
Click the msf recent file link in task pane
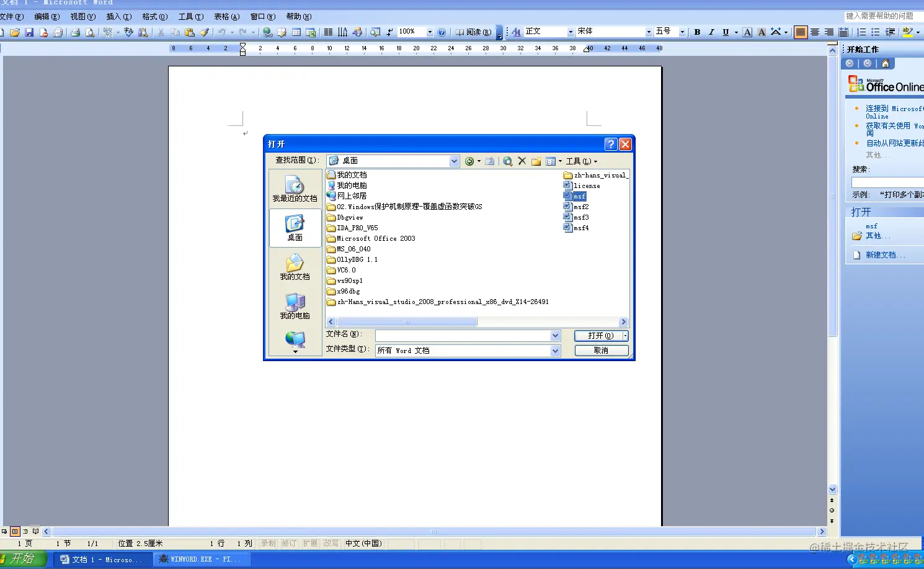coord(872,226)
